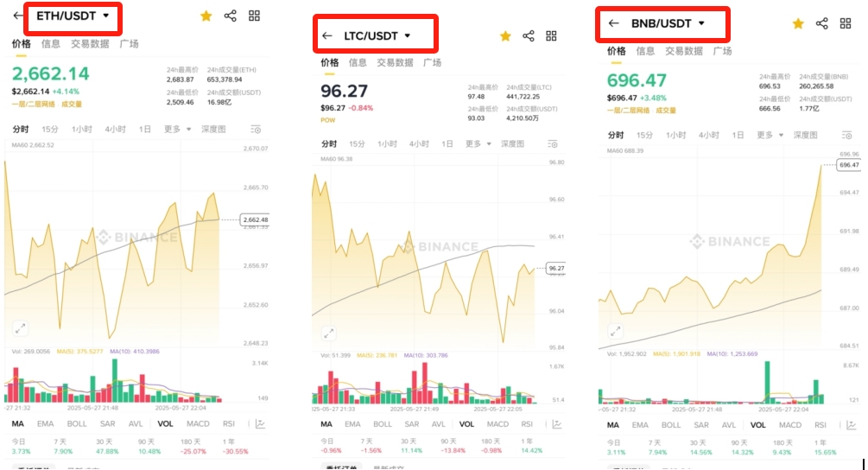The height and width of the screenshot is (470, 868).
Task: Open indicator settings icon beside RSI on BNB panel
Action: click(852, 425)
